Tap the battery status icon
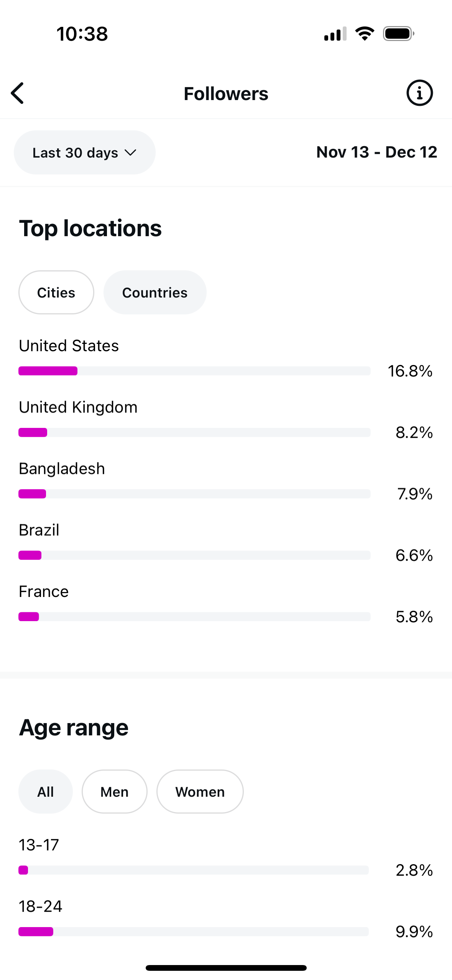The height and width of the screenshot is (980, 452). [x=399, y=34]
